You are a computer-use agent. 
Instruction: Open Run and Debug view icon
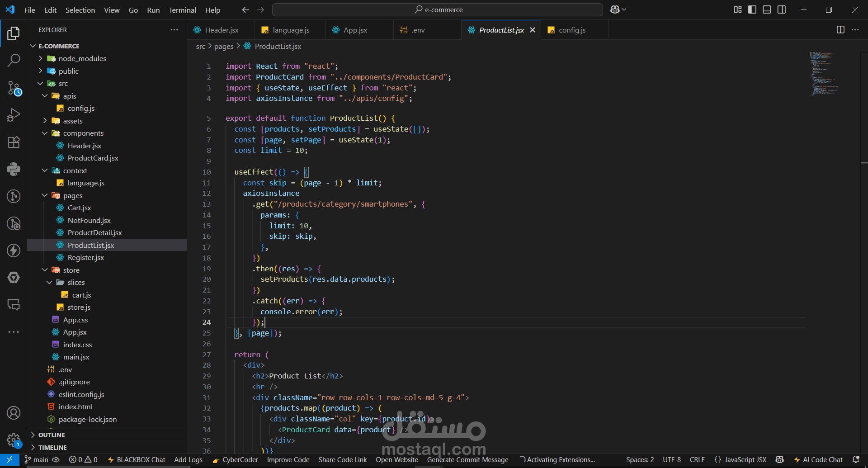14,115
